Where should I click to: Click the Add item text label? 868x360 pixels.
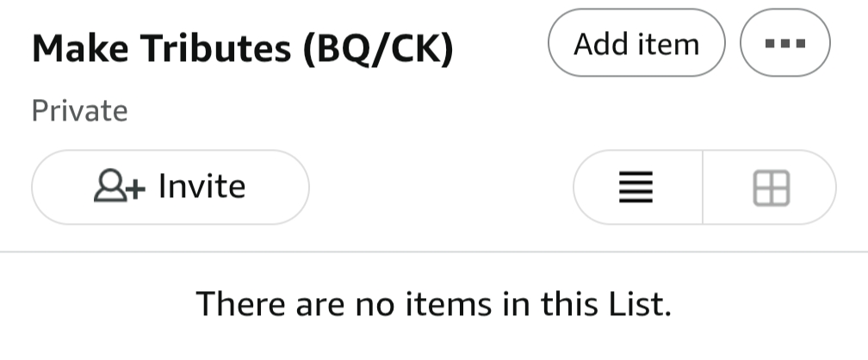click(x=636, y=43)
